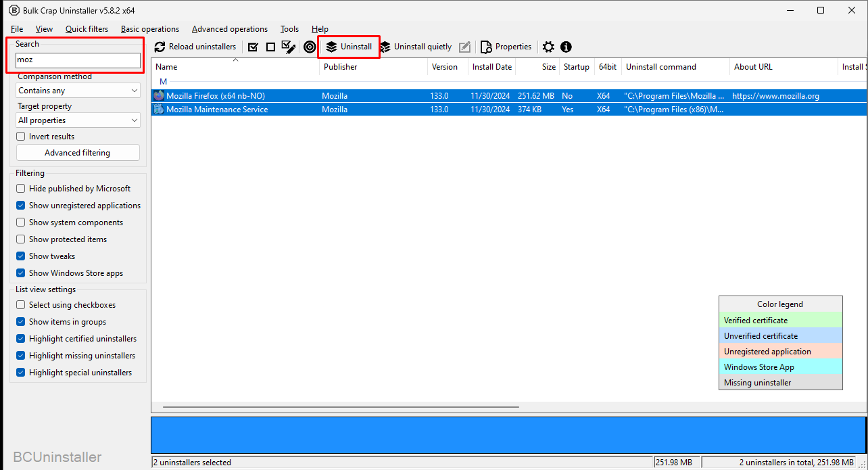Viewport: 868px width, 470px height.
Task: Open the Quick filters menu
Action: [87, 29]
